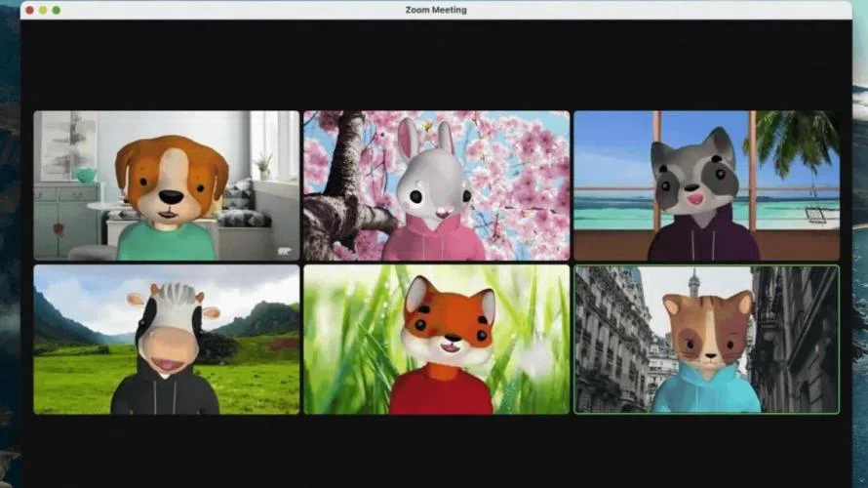Image resolution: width=868 pixels, height=488 pixels.
Task: Click the empty black area below the tiles
Action: 436,449
